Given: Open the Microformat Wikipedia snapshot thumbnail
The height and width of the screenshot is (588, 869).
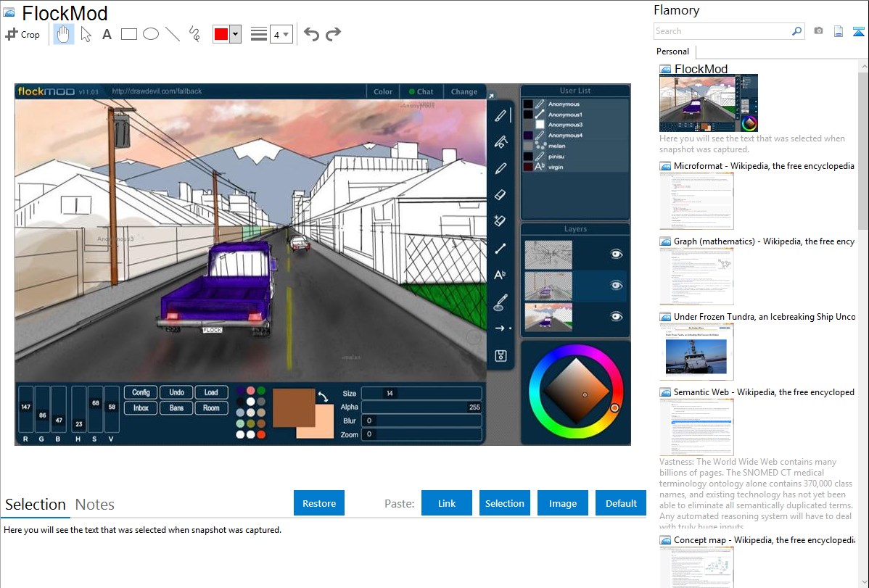Looking at the screenshot, I should (696, 201).
